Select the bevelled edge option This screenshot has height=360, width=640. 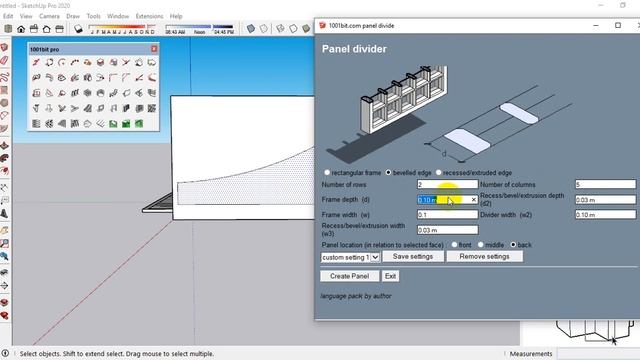pos(388,173)
